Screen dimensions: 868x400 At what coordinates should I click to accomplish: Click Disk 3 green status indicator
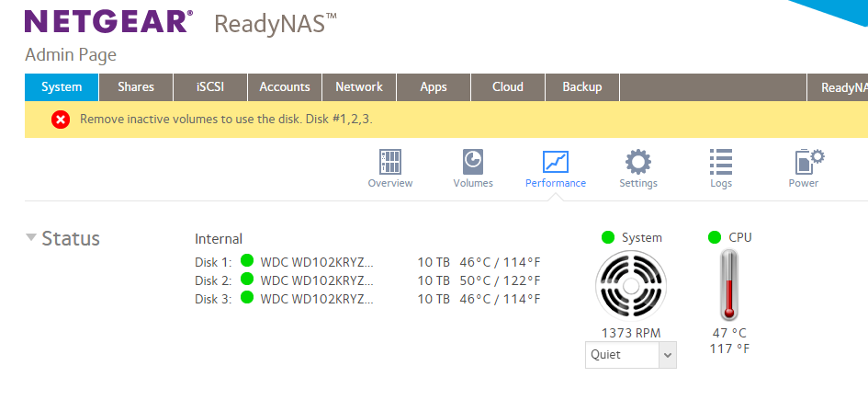(x=247, y=298)
